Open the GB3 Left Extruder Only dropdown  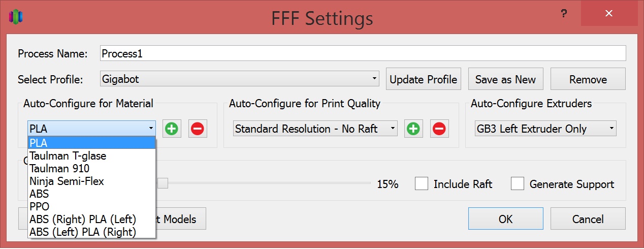pyautogui.click(x=545, y=129)
